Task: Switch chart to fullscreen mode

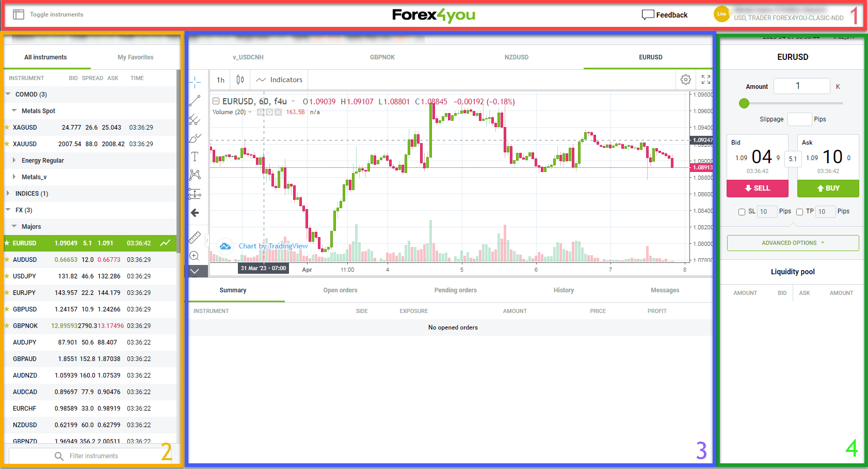Action: 706,80
